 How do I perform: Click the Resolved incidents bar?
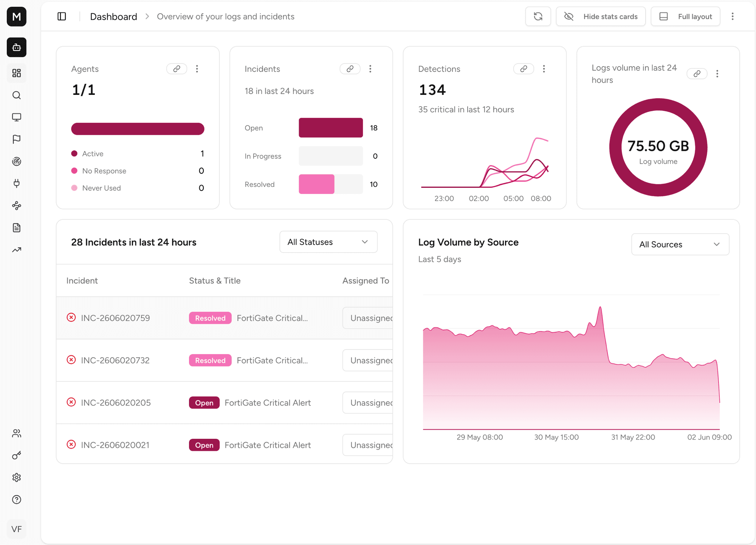(316, 184)
